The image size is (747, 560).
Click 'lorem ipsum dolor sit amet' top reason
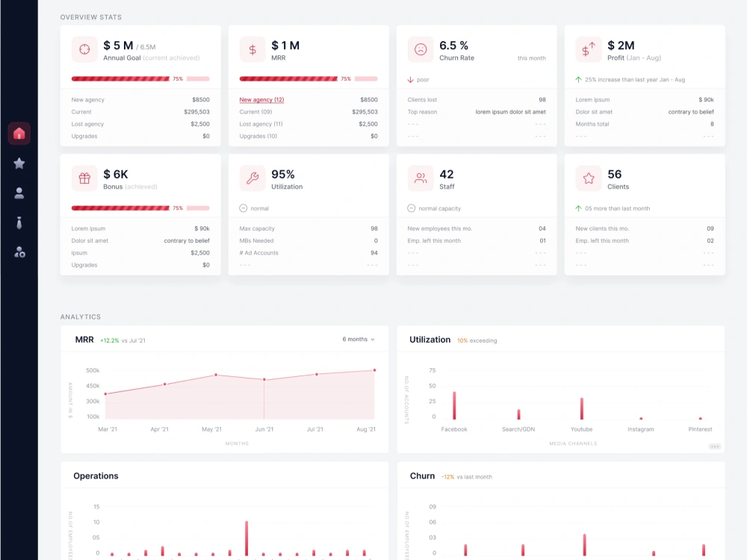[x=511, y=112]
